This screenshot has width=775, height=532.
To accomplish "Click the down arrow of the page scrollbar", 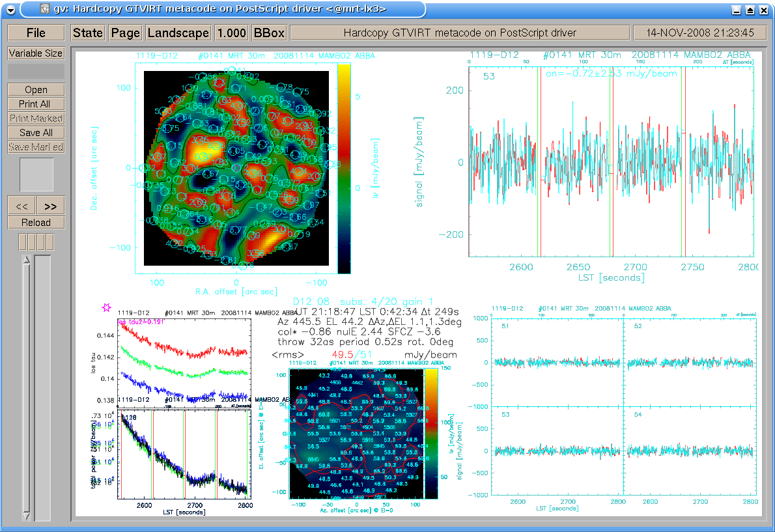I will (27, 516).
